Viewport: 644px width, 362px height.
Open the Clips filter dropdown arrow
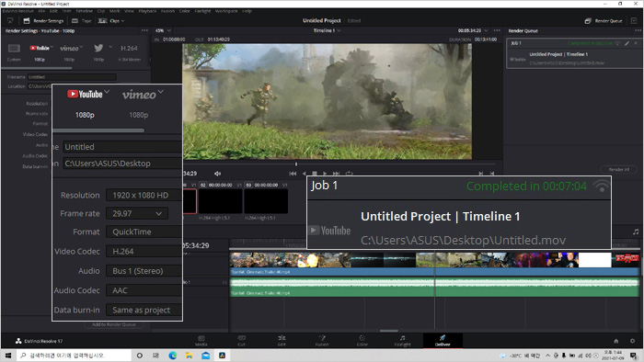[x=122, y=21]
